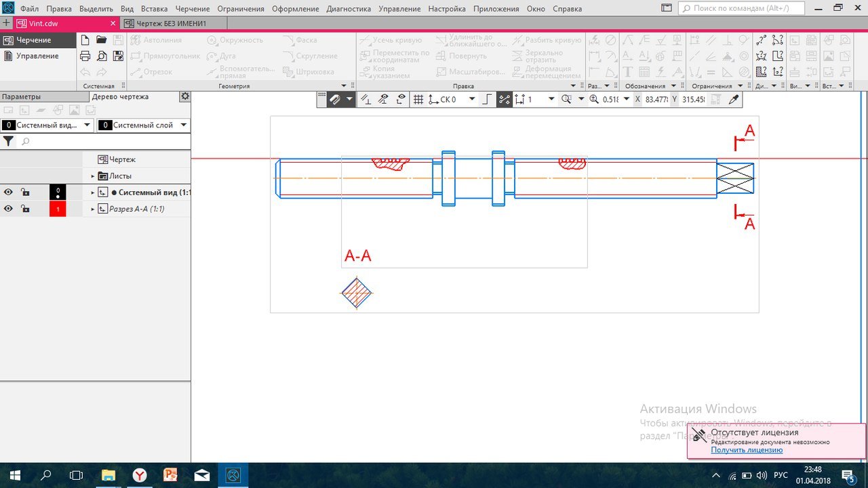Image resolution: width=868 pixels, height=488 pixels.
Task: Open the Черчение menu in the menu bar
Action: pos(192,9)
